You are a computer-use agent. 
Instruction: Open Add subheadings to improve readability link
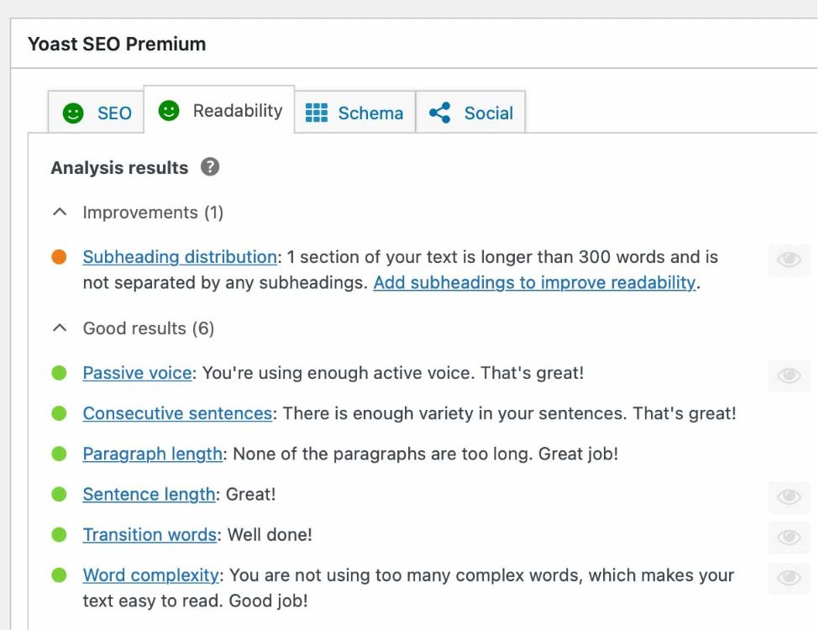(534, 283)
